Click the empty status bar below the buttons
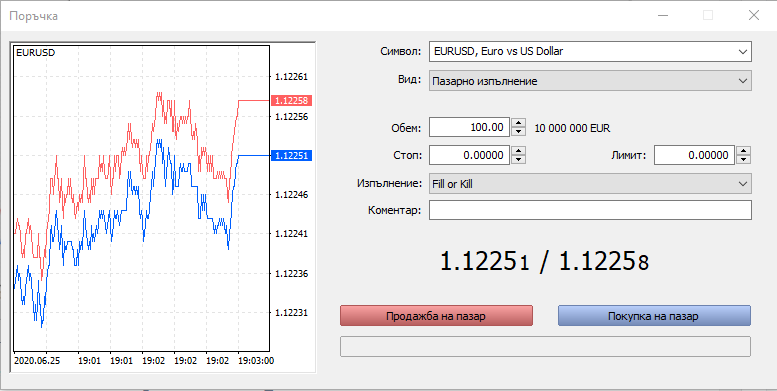777x391 pixels. (545, 346)
